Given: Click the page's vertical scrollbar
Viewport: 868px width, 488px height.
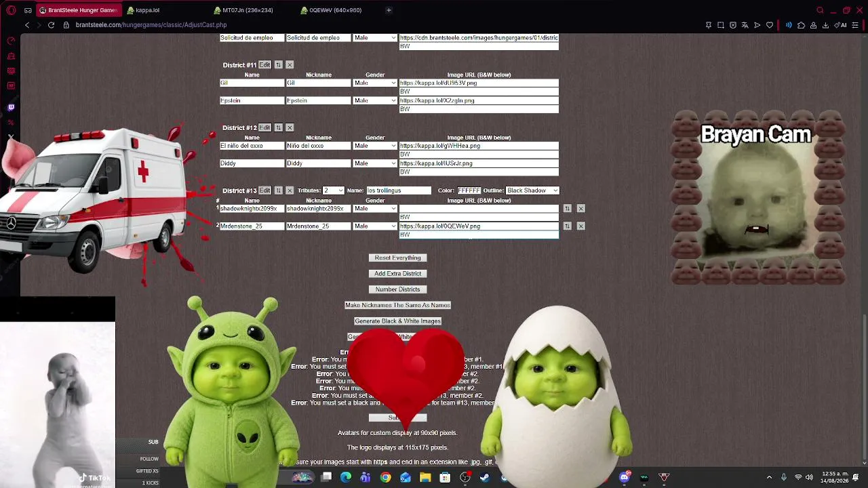Looking at the screenshot, I should [x=864, y=249].
